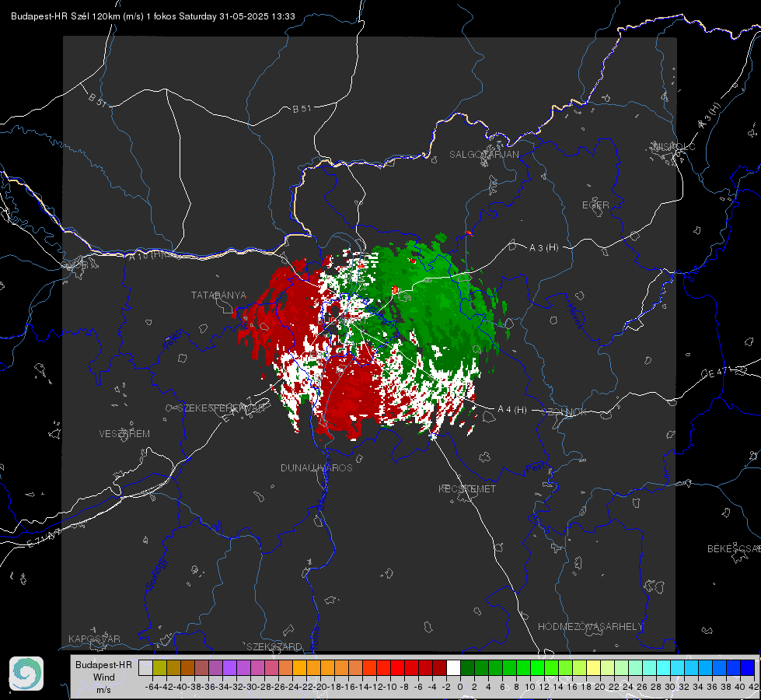Click the 'A 4 (H)' road label
This screenshot has width=761, height=700.
point(512,410)
